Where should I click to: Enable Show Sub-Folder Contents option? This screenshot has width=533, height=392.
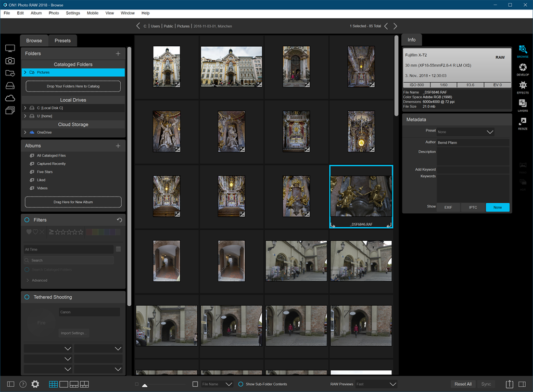240,384
